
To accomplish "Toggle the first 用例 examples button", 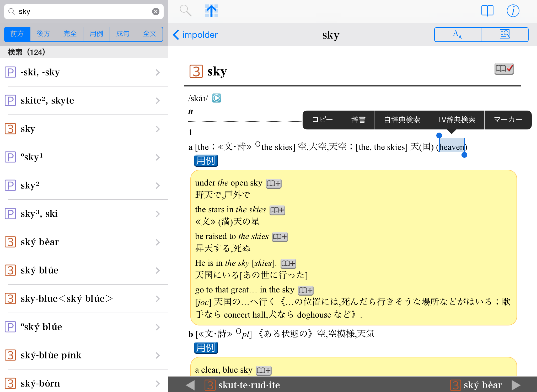I will coord(206,161).
